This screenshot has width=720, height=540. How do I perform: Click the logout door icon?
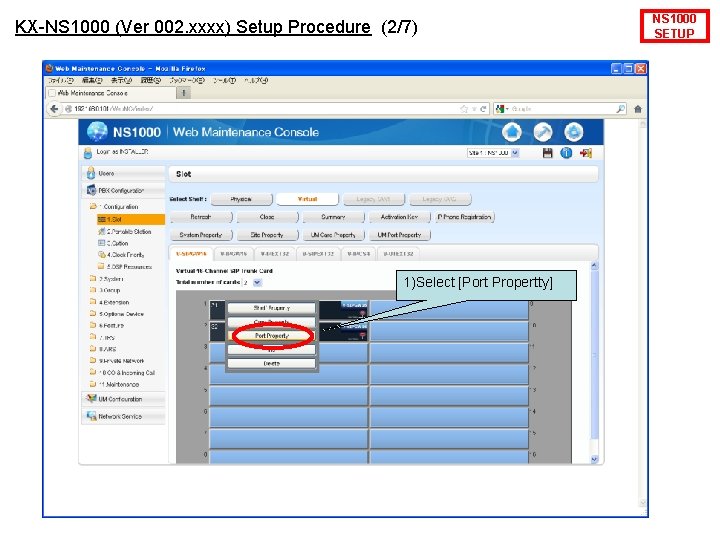click(586, 153)
